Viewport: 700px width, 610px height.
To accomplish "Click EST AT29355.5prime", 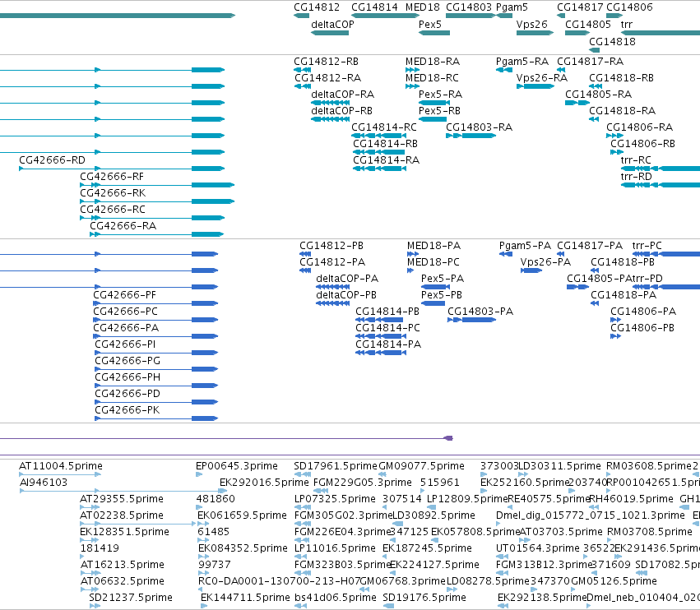I will click(122, 499).
